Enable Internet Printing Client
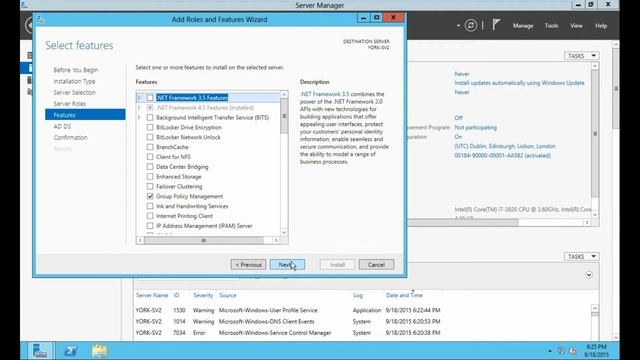Image resolution: width=640 pixels, height=360 pixels. (x=150, y=216)
